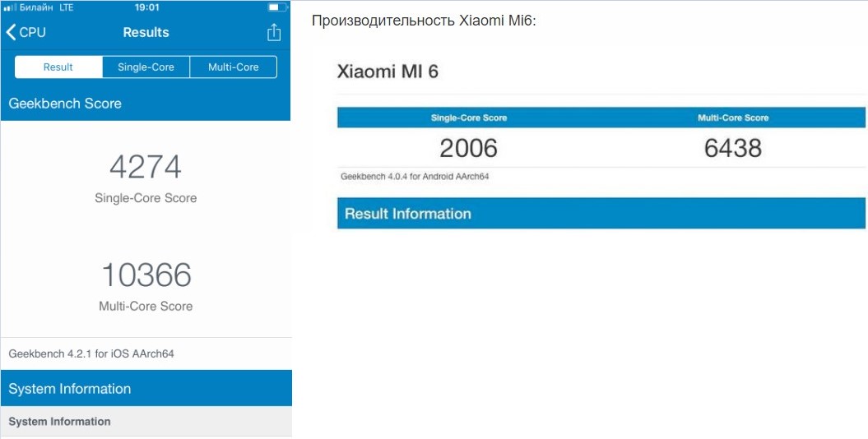Click the 4274 single-core score number
Viewport: 868px width, 439px height.
[146, 167]
